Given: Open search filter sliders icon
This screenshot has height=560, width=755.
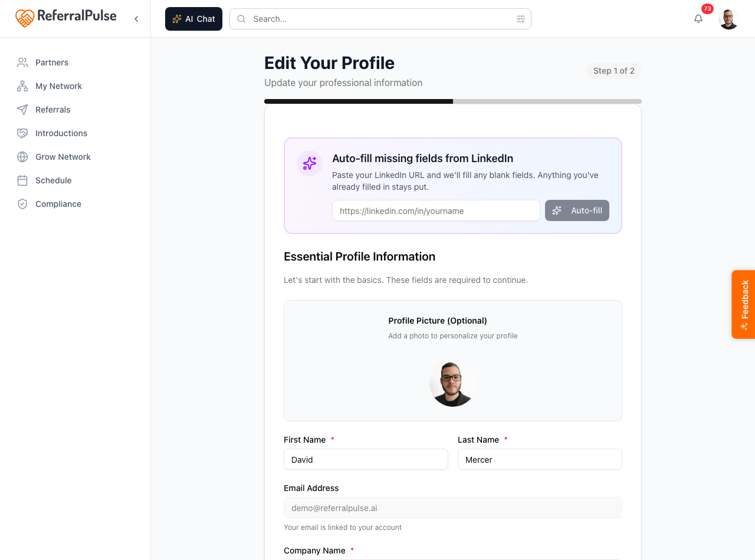Looking at the screenshot, I should click(x=521, y=19).
